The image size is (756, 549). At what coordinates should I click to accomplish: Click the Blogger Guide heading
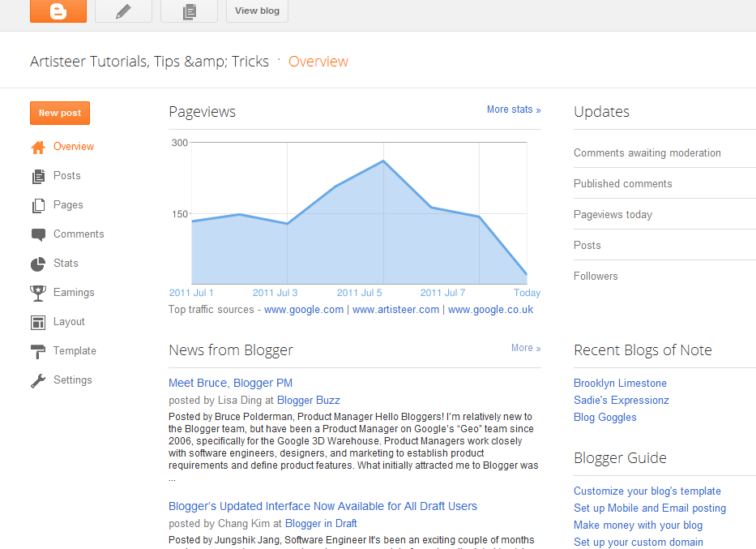point(620,458)
